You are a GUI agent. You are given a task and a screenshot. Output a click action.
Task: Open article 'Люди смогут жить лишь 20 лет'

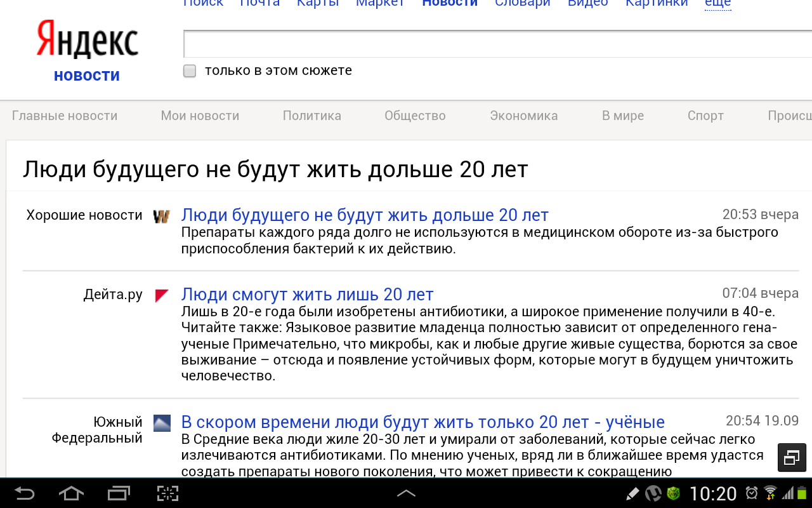pos(307,295)
